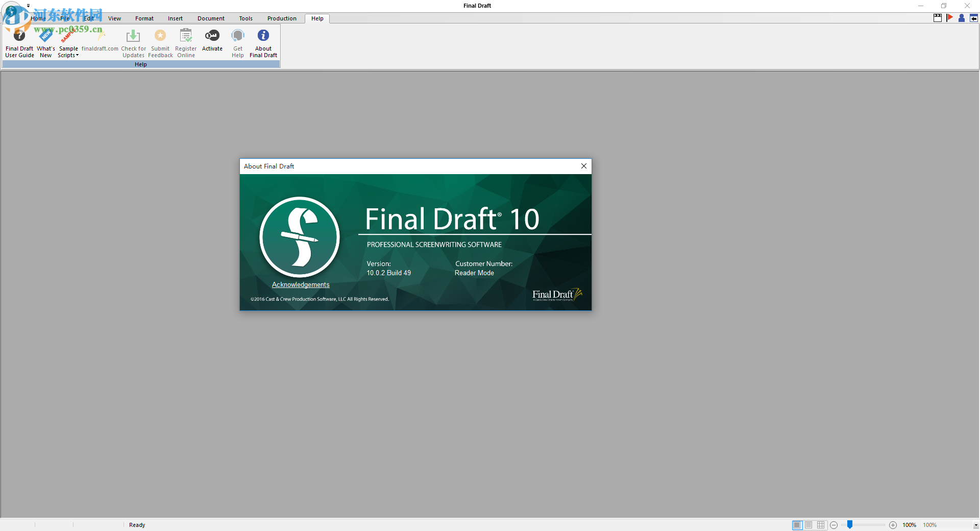Image resolution: width=980 pixels, height=531 pixels.
Task: Switch to the Format tab
Action: pos(144,18)
